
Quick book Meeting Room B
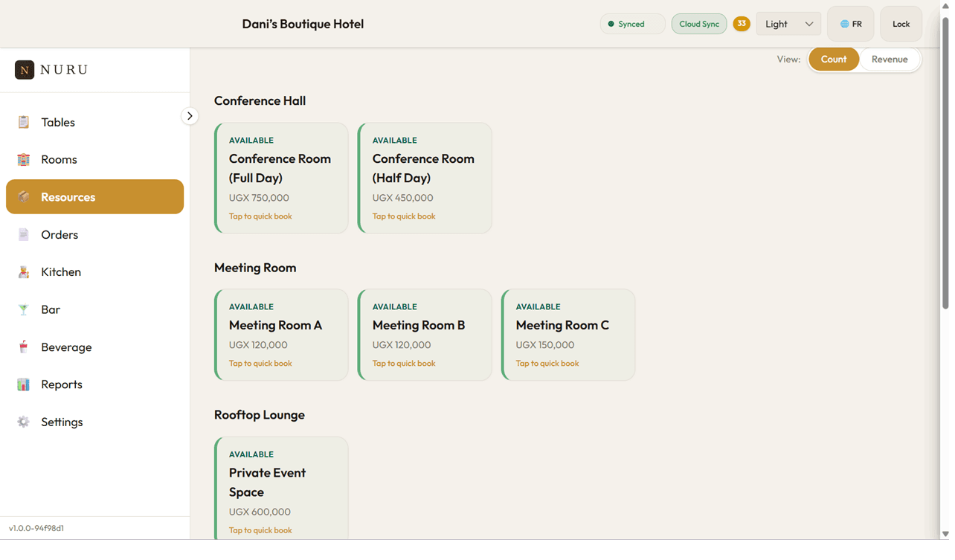(x=425, y=335)
